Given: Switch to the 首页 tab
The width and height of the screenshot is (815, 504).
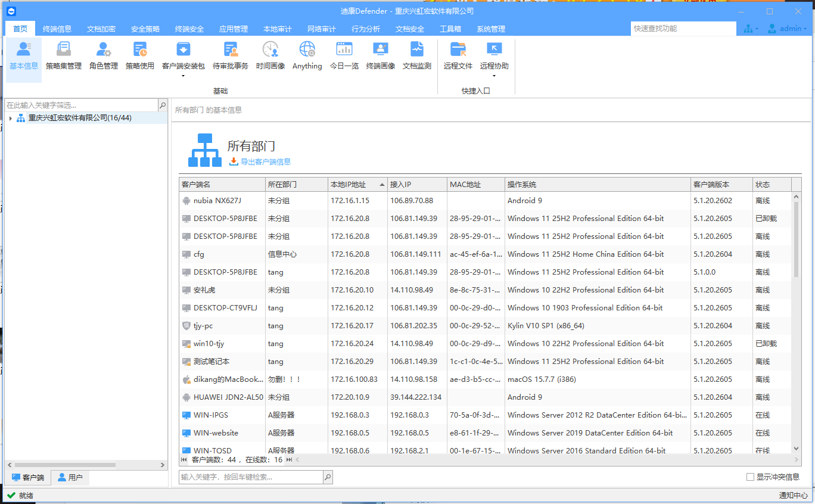Looking at the screenshot, I should pos(20,29).
